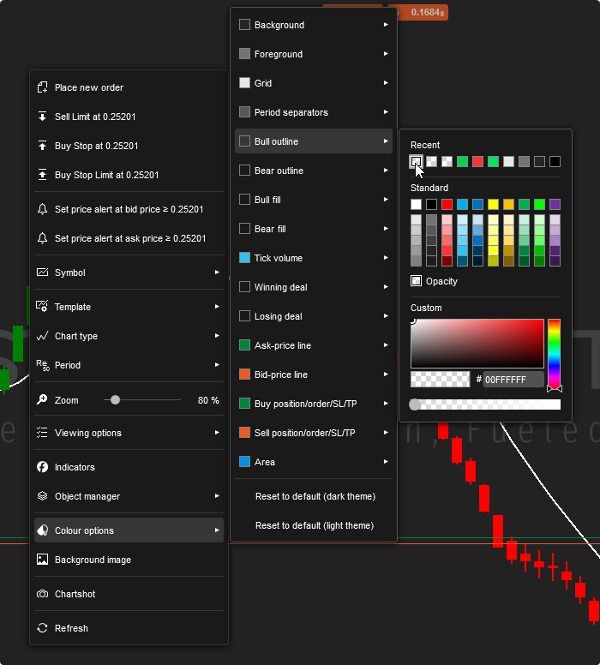Expand the Grid colour submenu arrow
Viewport: 600px width, 665px height.
click(x=385, y=83)
